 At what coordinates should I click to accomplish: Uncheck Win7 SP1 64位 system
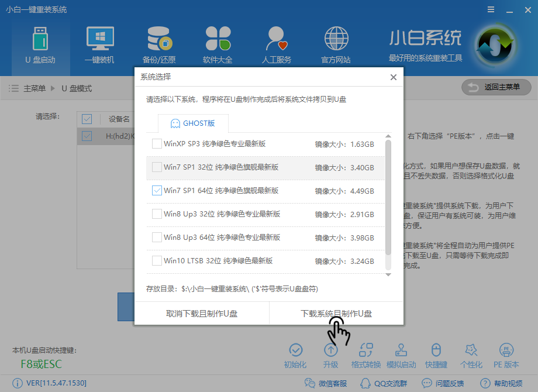[157, 191]
